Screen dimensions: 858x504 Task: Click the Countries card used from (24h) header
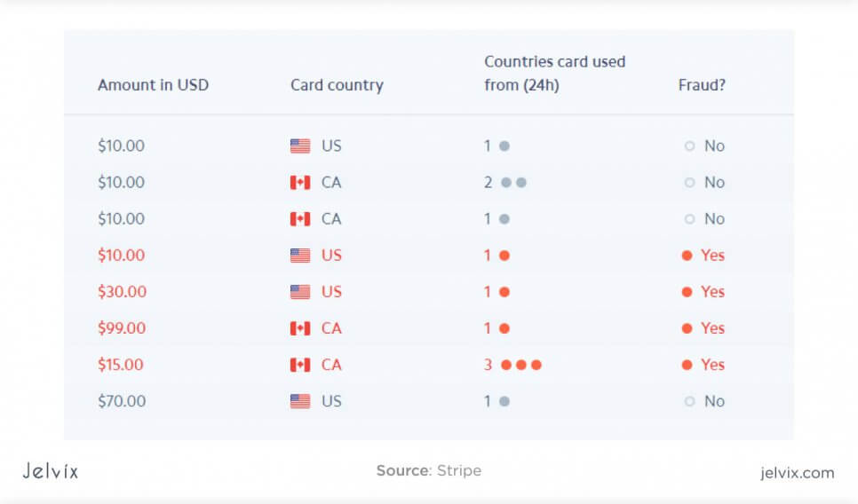tap(554, 74)
